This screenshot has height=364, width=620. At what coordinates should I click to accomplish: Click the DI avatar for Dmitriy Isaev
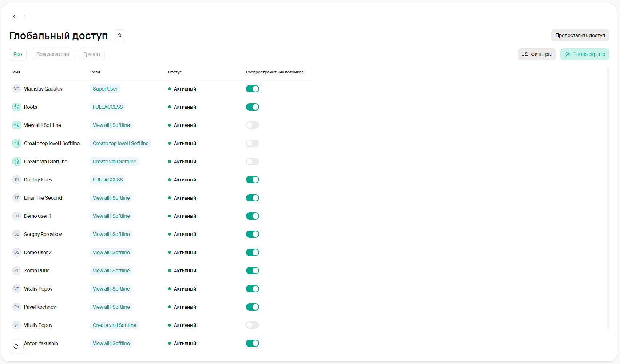(x=17, y=180)
